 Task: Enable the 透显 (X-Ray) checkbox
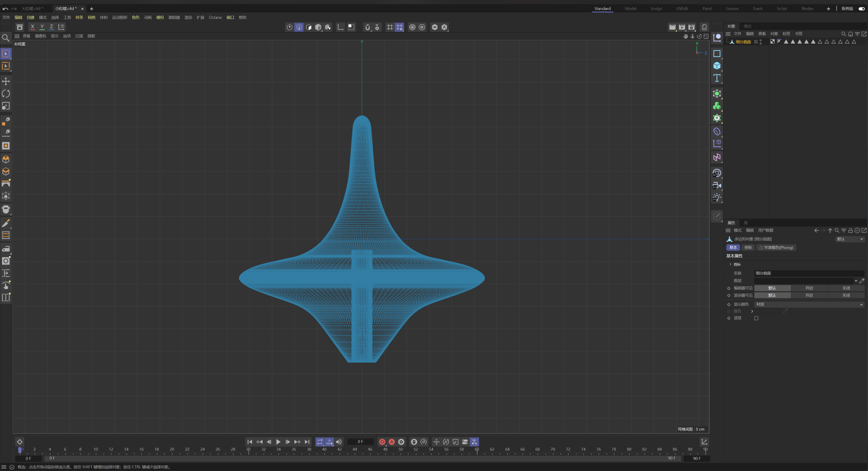click(x=756, y=318)
